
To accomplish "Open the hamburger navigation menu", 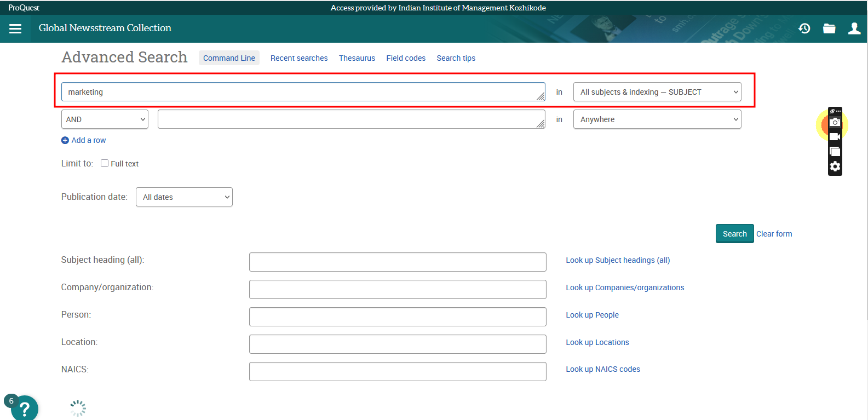I will tap(15, 28).
